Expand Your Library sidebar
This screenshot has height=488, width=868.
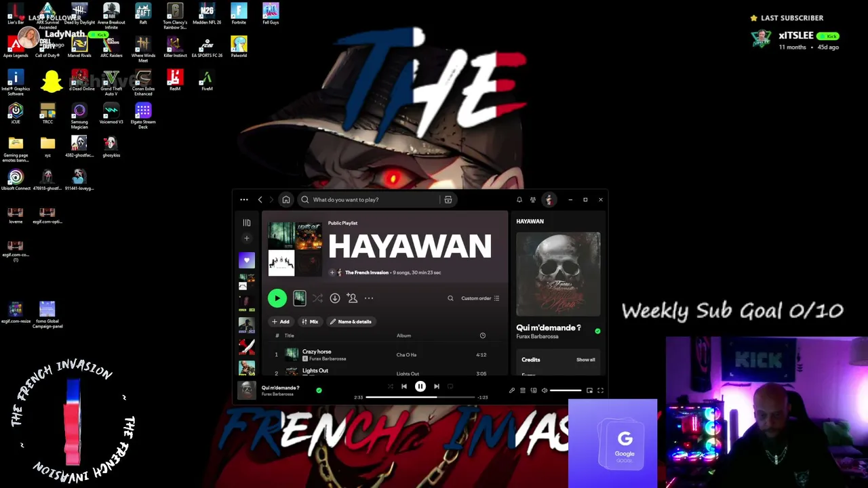247,222
